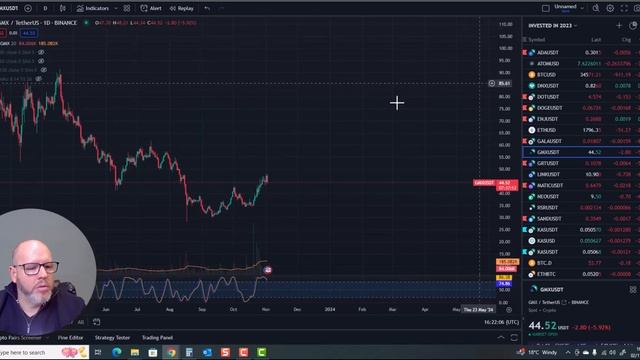Add symbol to watchlist with plus icon

coord(619,26)
